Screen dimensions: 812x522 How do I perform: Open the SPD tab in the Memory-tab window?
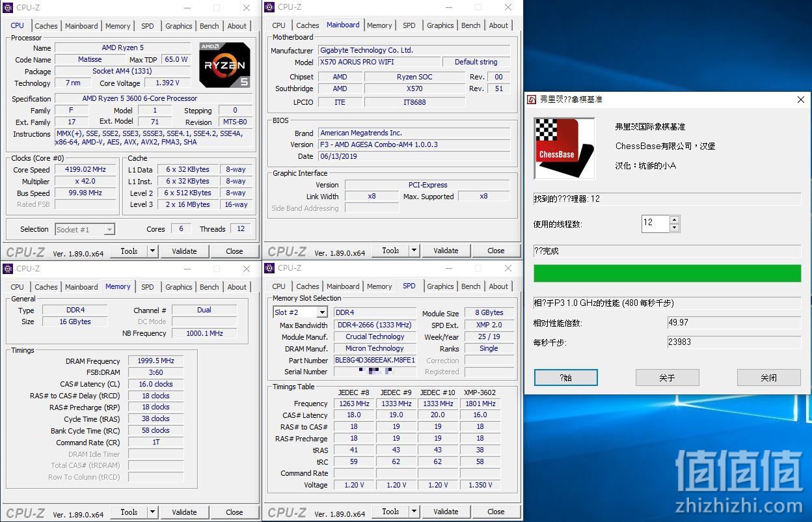point(148,286)
